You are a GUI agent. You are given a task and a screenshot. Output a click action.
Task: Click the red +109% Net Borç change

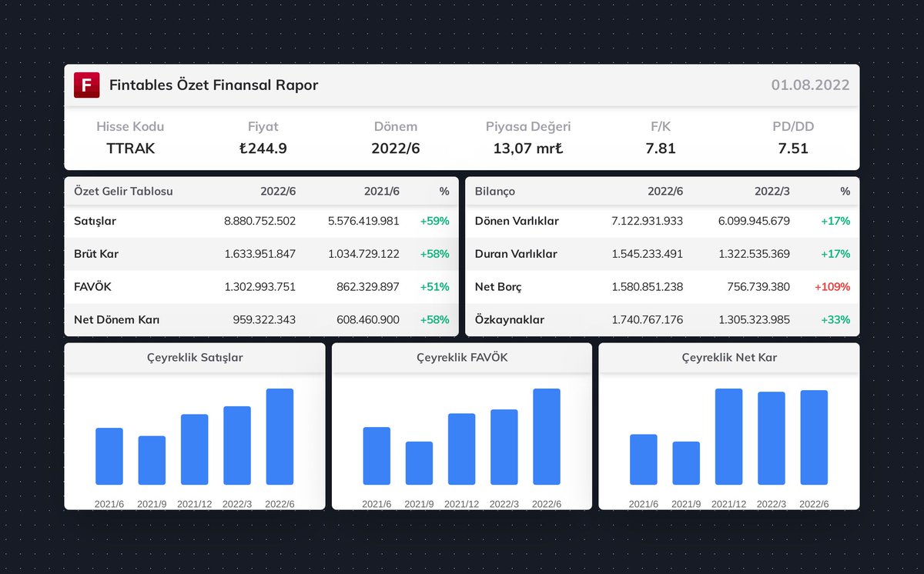832,287
